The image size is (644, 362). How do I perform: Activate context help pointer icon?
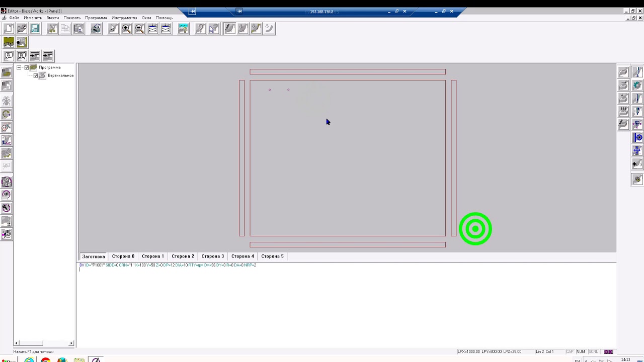click(x=213, y=29)
